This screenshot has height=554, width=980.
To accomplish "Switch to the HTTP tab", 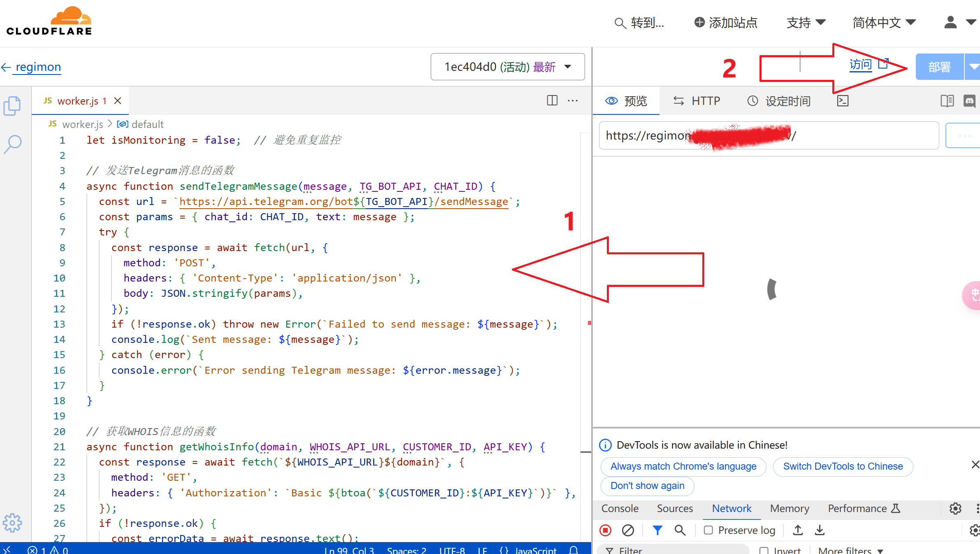I will coord(697,101).
